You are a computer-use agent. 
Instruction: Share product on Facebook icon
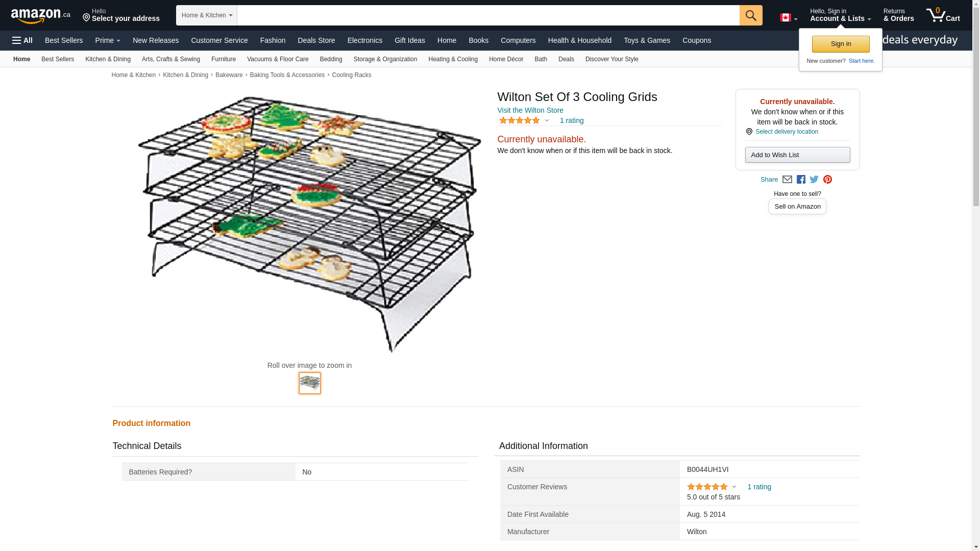point(801,180)
